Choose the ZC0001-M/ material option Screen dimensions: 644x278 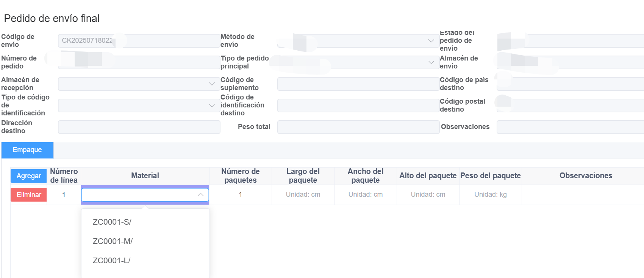pos(113,241)
